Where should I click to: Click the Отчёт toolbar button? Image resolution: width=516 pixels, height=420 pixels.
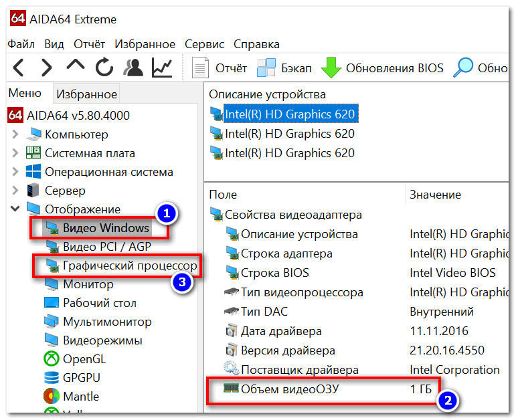[x=220, y=68]
